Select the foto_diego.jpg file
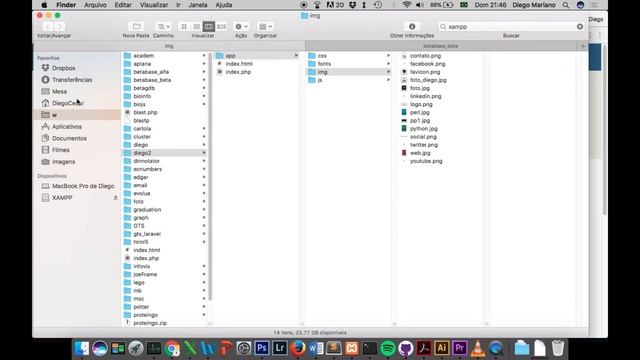This screenshot has width=640, height=360. pyautogui.click(x=428, y=80)
